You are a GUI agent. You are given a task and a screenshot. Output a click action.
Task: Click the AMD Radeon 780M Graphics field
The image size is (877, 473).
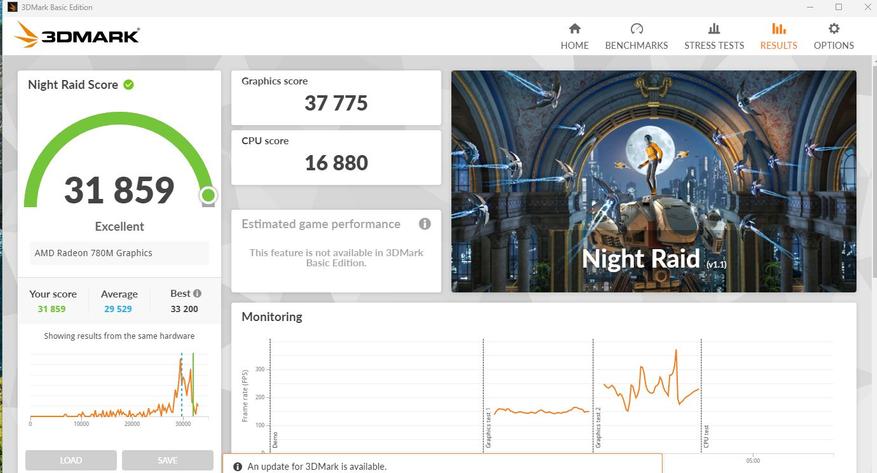[119, 253]
